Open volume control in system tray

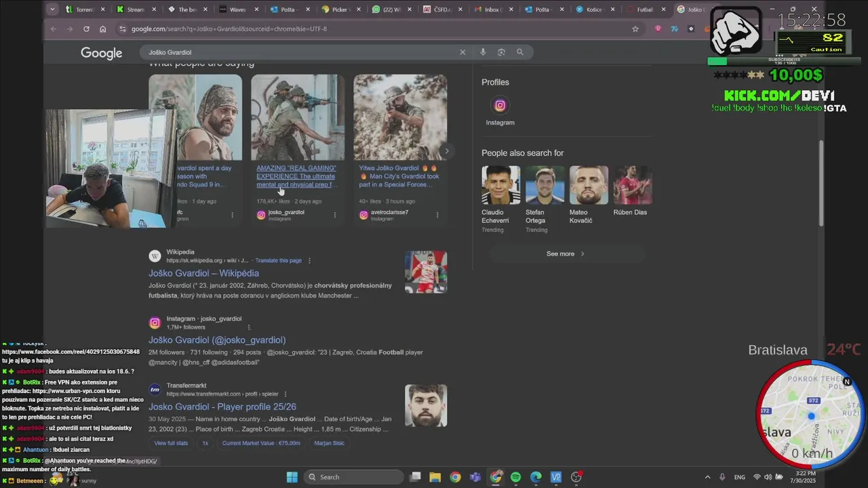pyautogui.click(x=768, y=477)
